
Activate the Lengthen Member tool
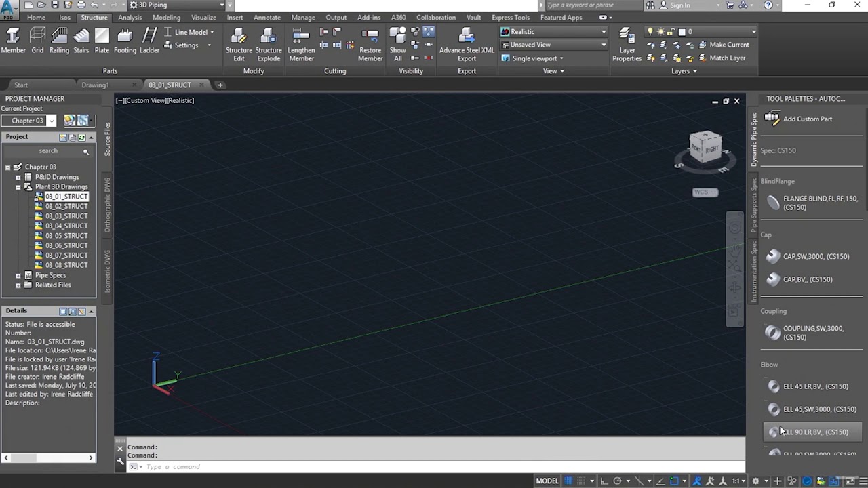(301, 45)
